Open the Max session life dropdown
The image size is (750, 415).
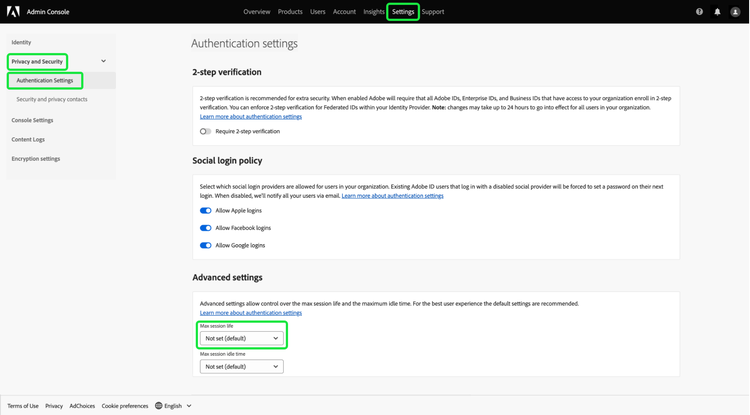point(242,338)
